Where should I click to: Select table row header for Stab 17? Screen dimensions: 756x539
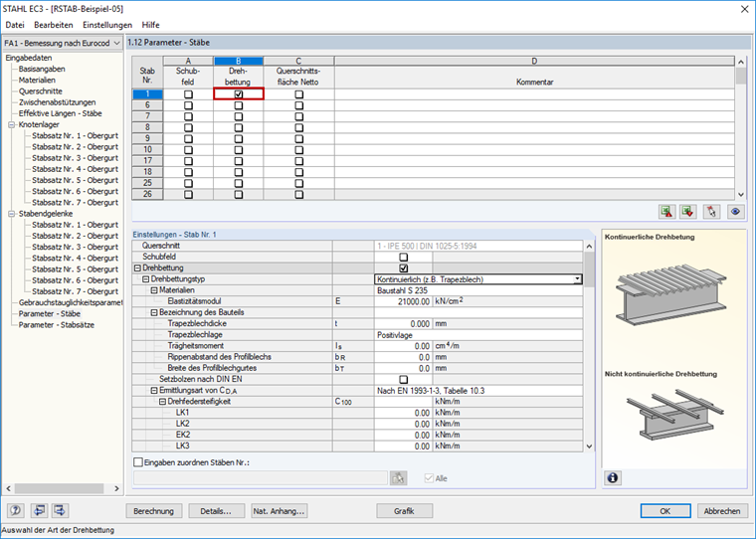click(x=147, y=161)
